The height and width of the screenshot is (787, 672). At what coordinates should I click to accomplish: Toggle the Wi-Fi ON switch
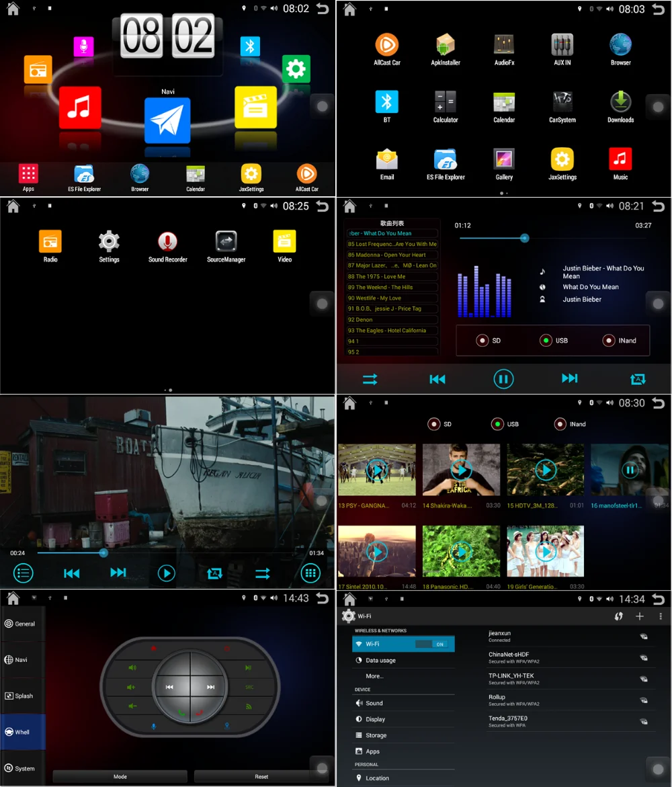coord(432,644)
